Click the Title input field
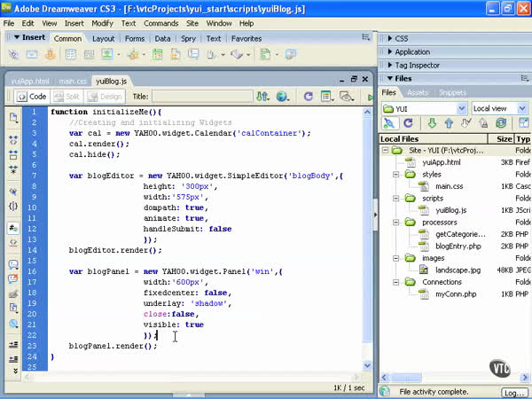532x399 pixels. point(201,96)
